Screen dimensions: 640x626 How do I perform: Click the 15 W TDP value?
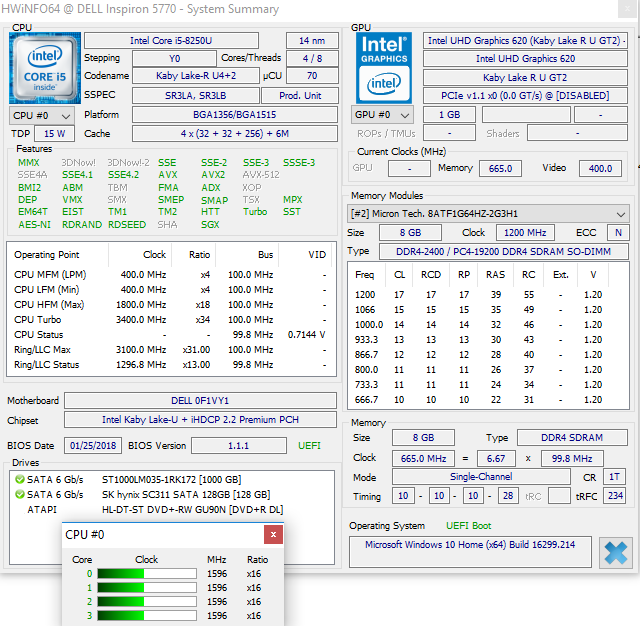pyautogui.click(x=54, y=133)
